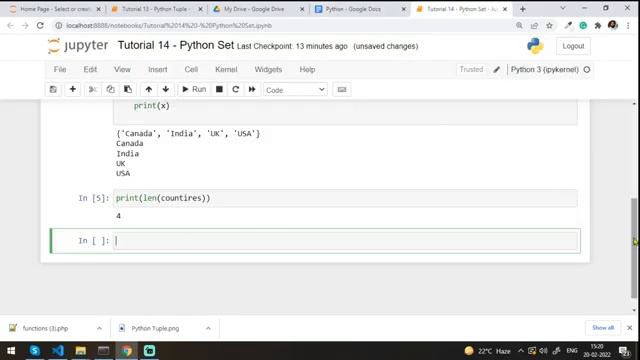Click the Logout button
This screenshot has height=360, width=640.
(573, 46)
